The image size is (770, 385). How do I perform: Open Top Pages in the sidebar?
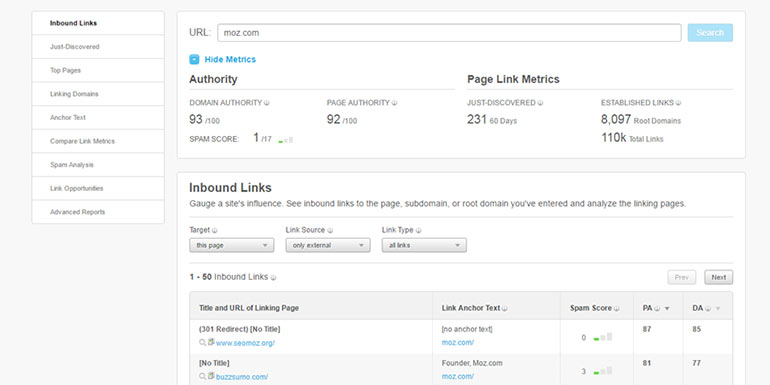98,70
